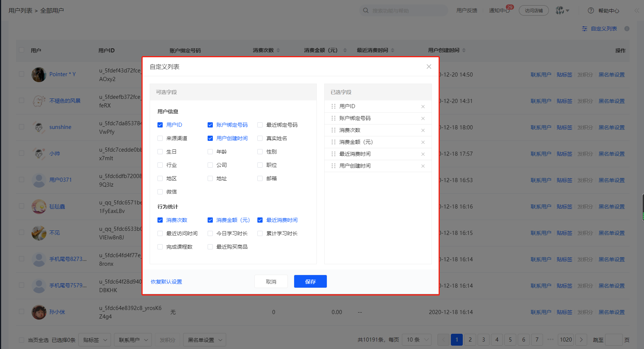The height and width of the screenshot is (349, 644).
Task: Check the 来源渠道 checkbox
Action: pyautogui.click(x=160, y=138)
